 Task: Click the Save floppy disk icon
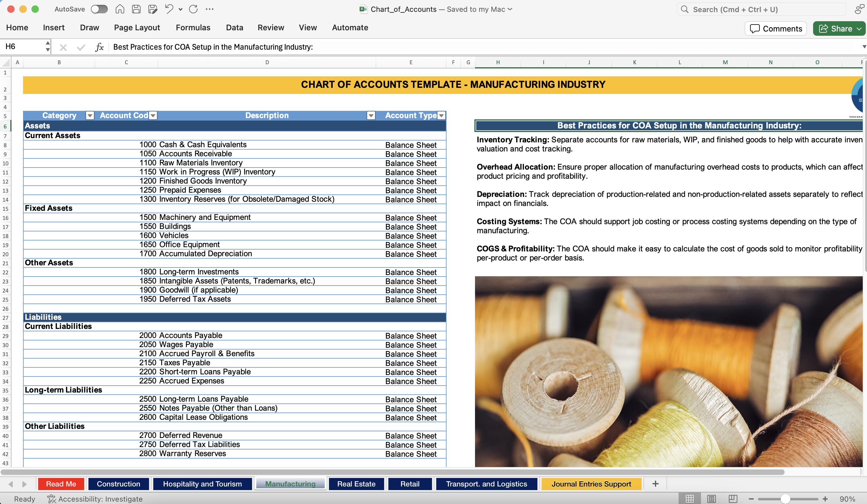(136, 9)
